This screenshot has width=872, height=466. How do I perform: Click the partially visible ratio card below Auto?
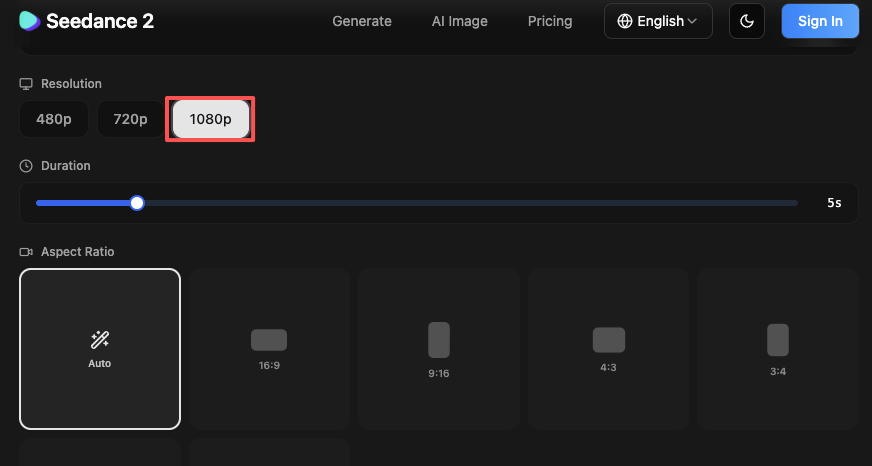100,453
